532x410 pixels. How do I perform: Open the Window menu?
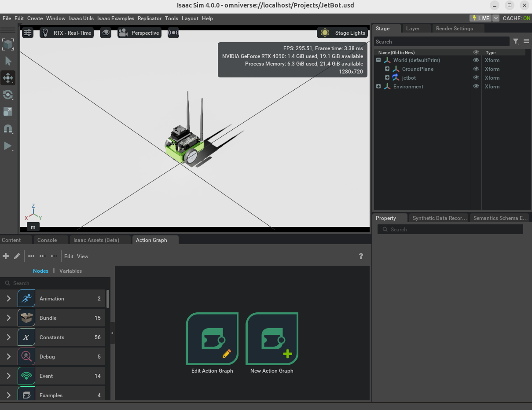click(x=56, y=18)
